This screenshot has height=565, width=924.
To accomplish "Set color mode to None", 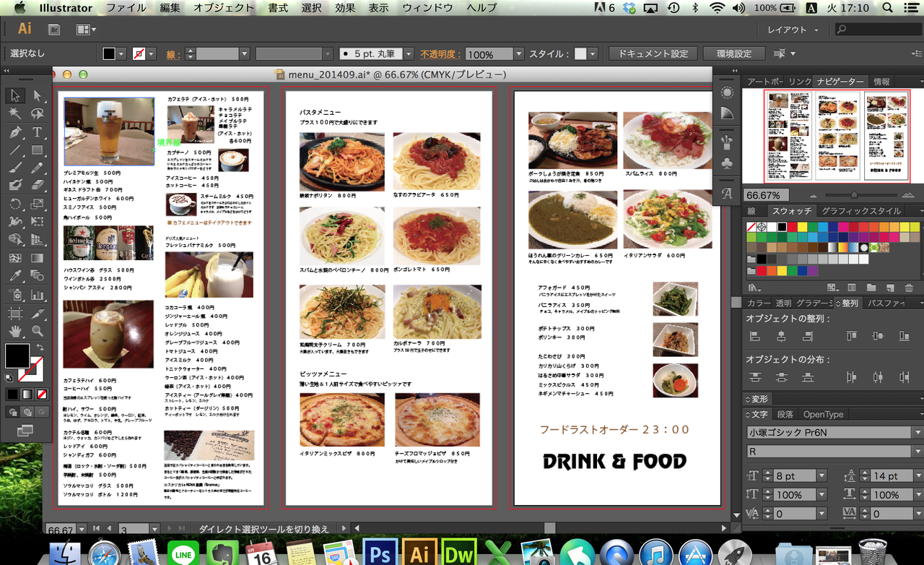I will point(42,394).
